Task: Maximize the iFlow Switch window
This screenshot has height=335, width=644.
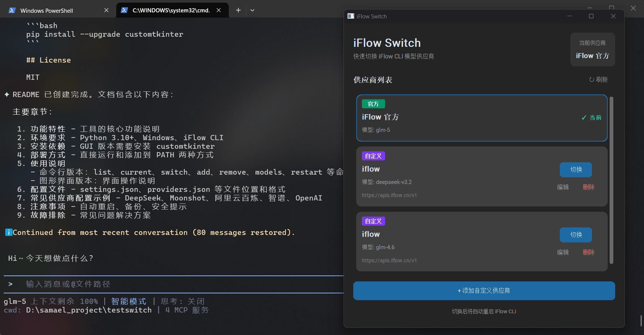Action: click(x=591, y=16)
